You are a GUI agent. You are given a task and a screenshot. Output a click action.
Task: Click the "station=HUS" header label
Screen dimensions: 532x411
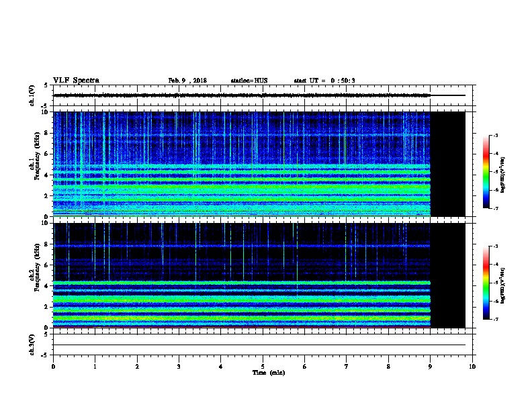(x=249, y=81)
